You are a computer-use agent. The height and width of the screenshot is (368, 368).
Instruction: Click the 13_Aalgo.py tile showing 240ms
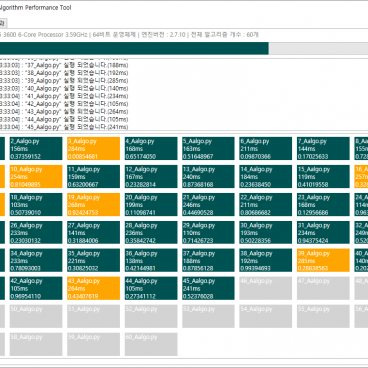(208, 177)
